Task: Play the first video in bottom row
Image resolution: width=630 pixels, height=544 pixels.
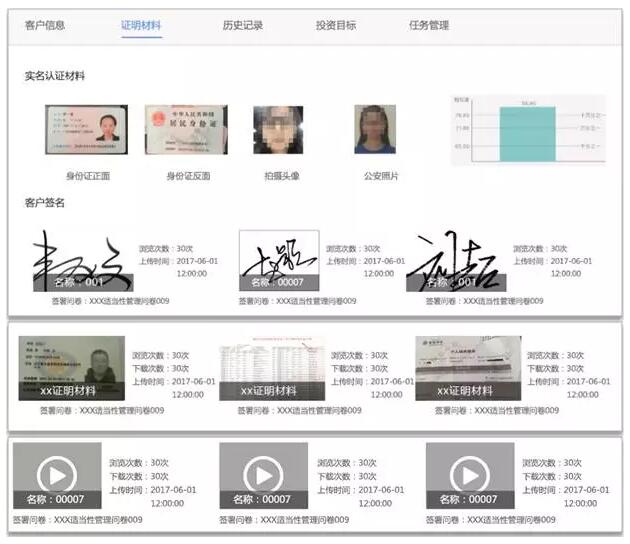Action: click(x=57, y=473)
